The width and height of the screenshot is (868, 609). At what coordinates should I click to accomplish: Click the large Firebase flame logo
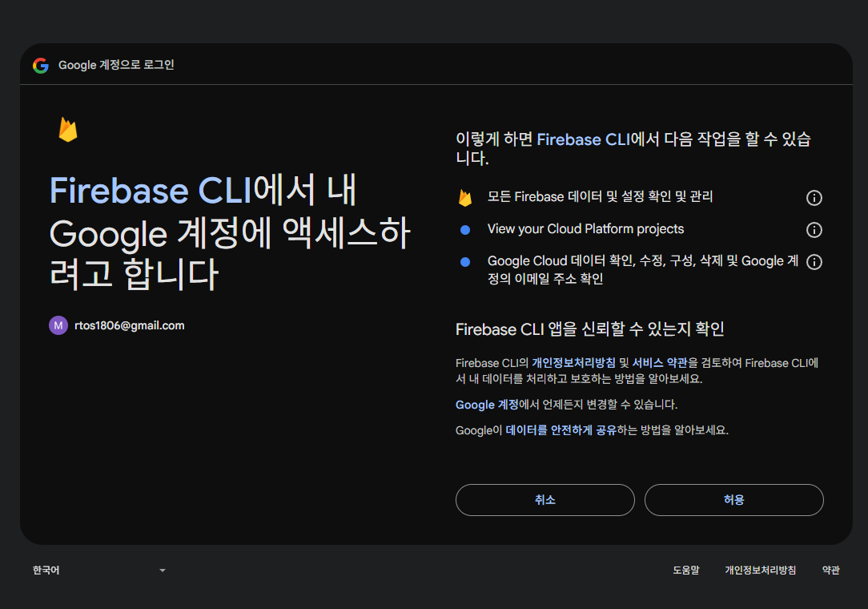pyautogui.click(x=68, y=130)
